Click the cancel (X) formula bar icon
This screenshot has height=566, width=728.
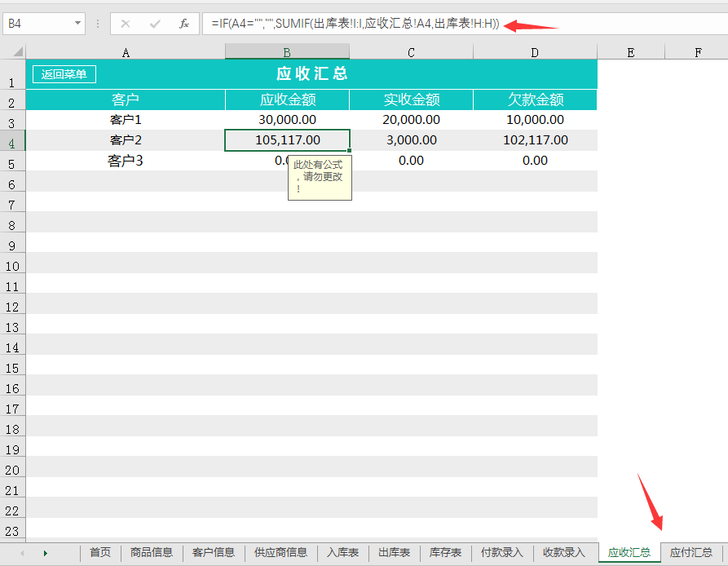point(126,24)
